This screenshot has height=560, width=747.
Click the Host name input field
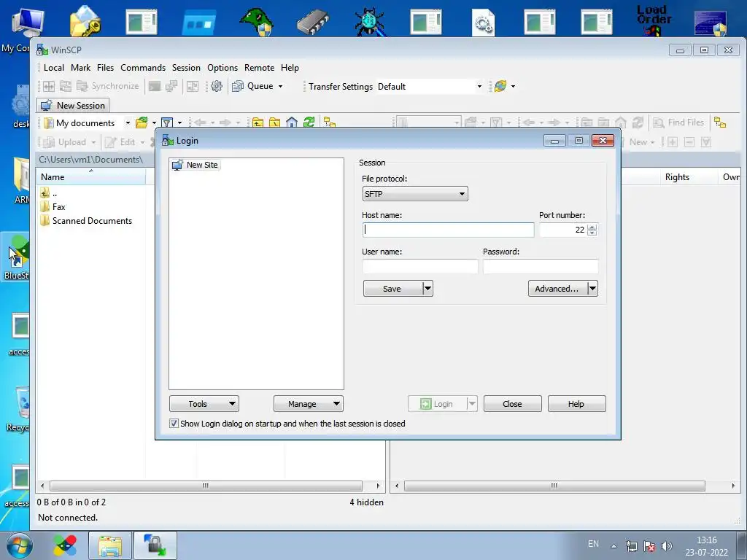click(x=449, y=230)
